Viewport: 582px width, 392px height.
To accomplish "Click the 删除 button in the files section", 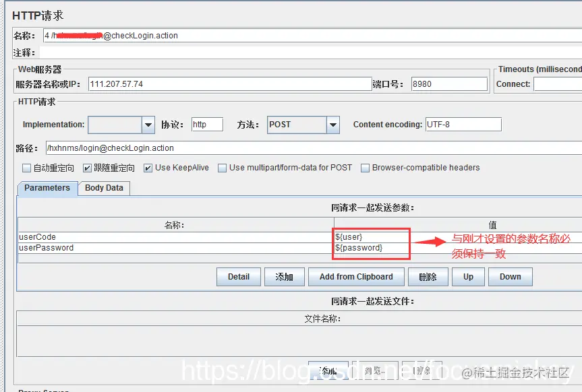I will pyautogui.click(x=422, y=370).
